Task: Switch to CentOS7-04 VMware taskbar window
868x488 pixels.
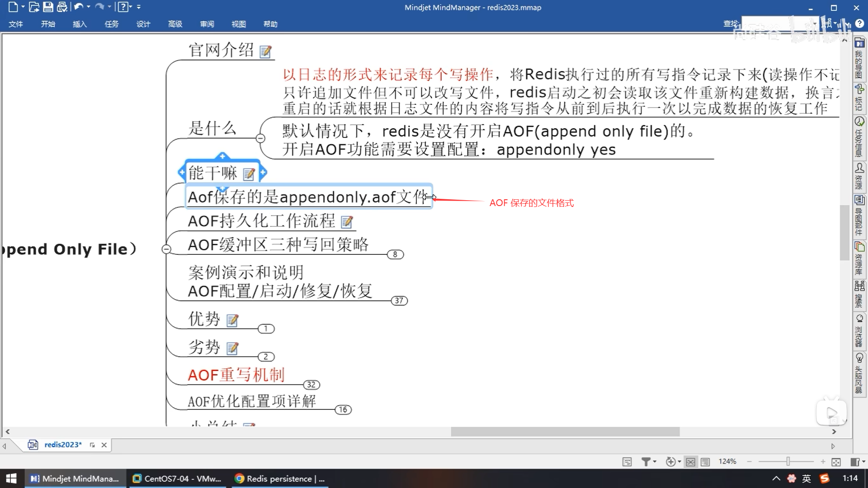Action: (x=177, y=479)
